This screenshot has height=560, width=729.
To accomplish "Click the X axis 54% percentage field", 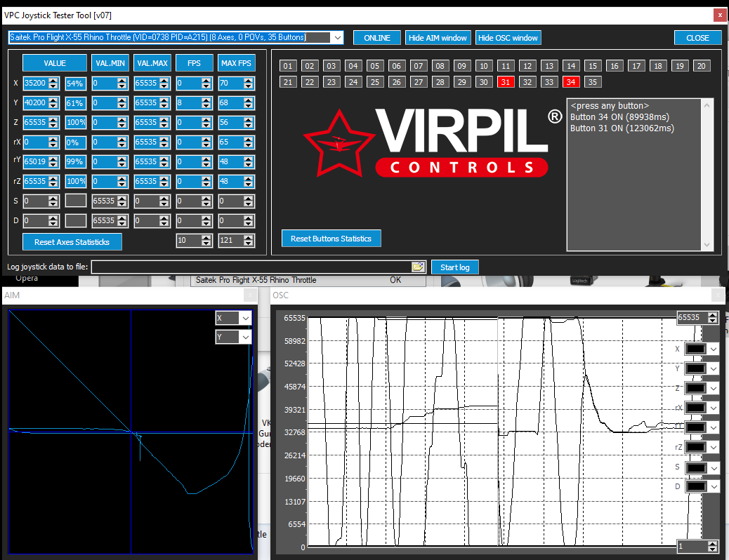I will tap(76, 84).
